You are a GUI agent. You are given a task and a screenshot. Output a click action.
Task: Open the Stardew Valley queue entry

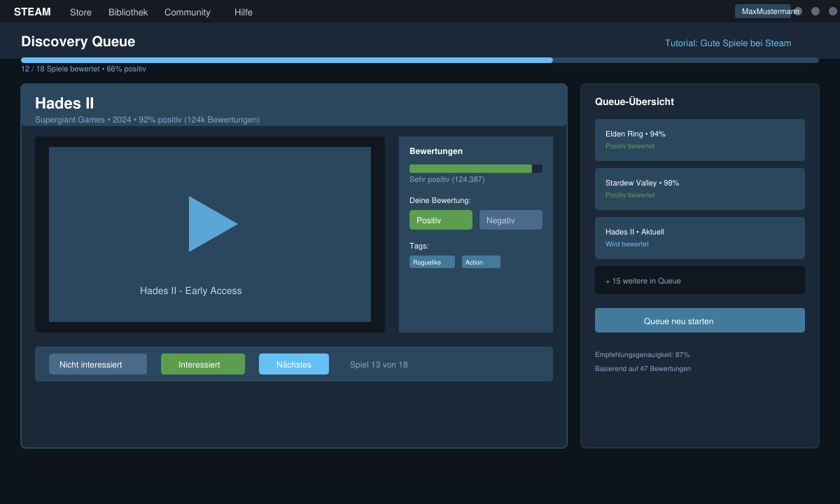click(x=700, y=189)
